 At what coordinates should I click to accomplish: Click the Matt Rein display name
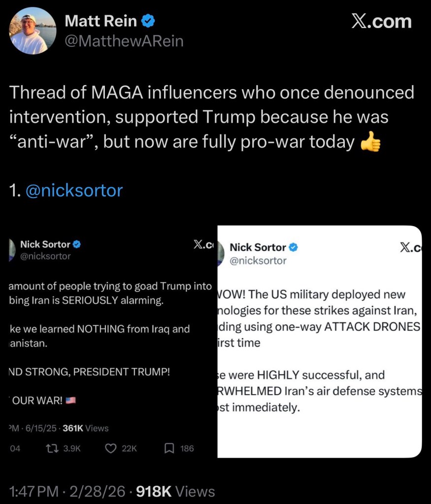pos(101,21)
